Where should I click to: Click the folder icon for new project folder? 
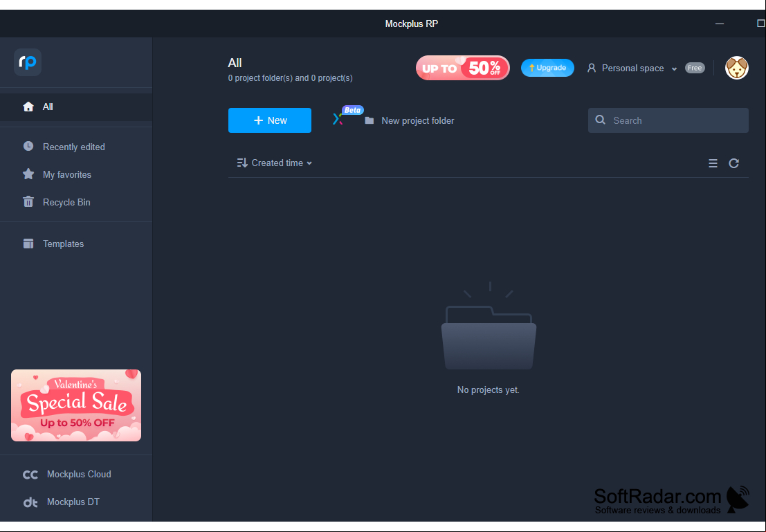(x=370, y=120)
